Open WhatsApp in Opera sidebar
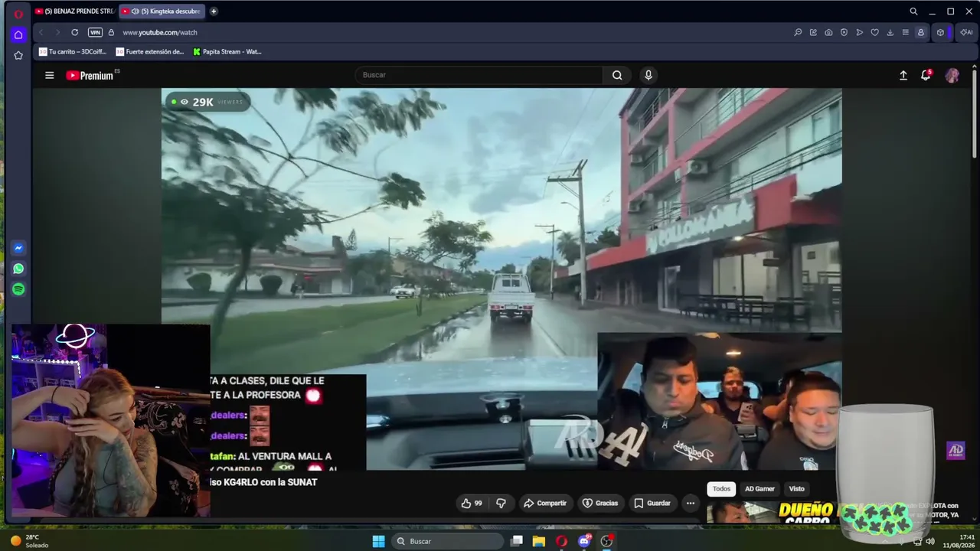Screen dimensions: 980x551 coord(18,269)
